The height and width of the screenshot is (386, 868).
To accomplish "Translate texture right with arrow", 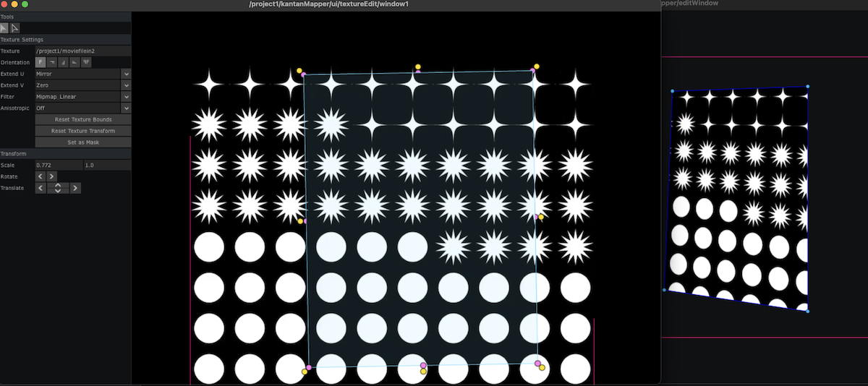I will 75,188.
